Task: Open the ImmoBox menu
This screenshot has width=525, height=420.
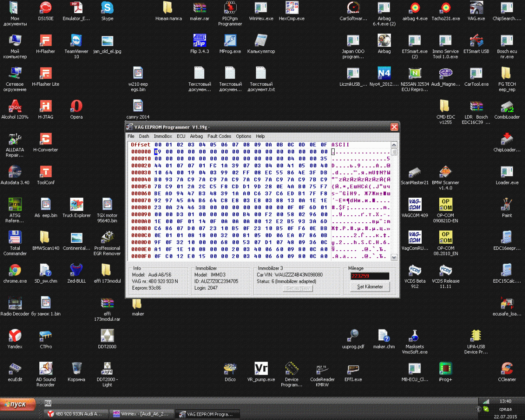Action: (163, 136)
